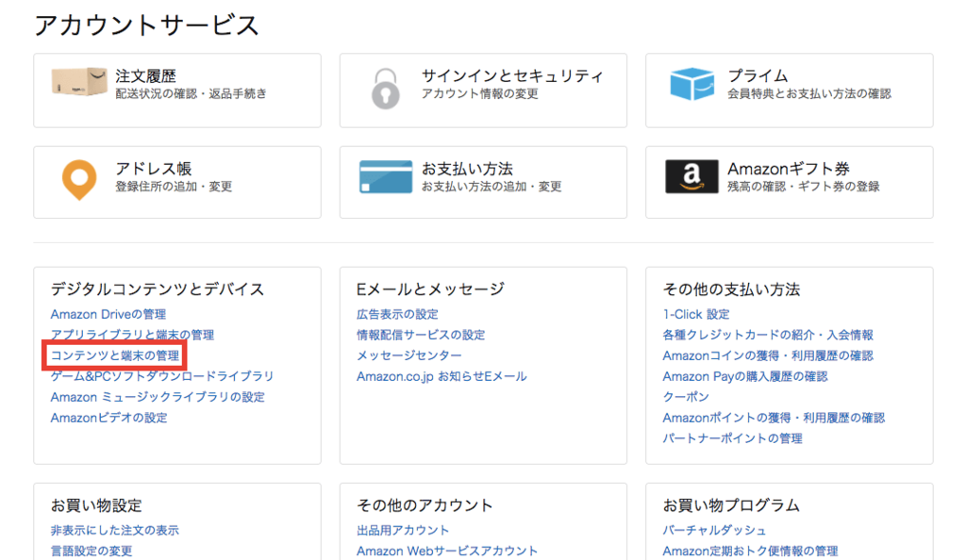Click 会員特典とお支払い方法の確認 subtitle
This screenshot has width=966, height=560.
click(809, 93)
